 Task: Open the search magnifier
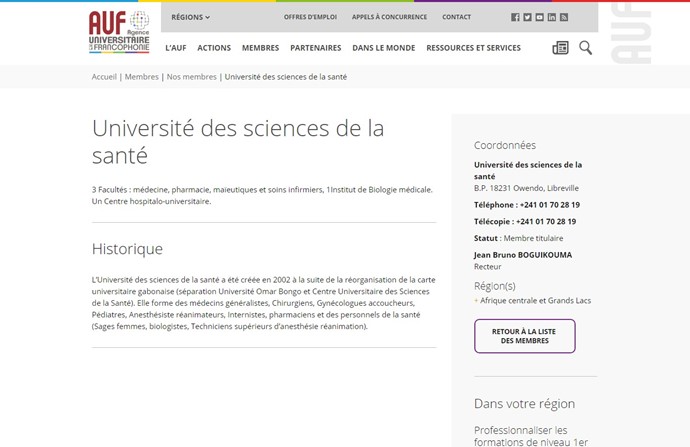tap(585, 48)
